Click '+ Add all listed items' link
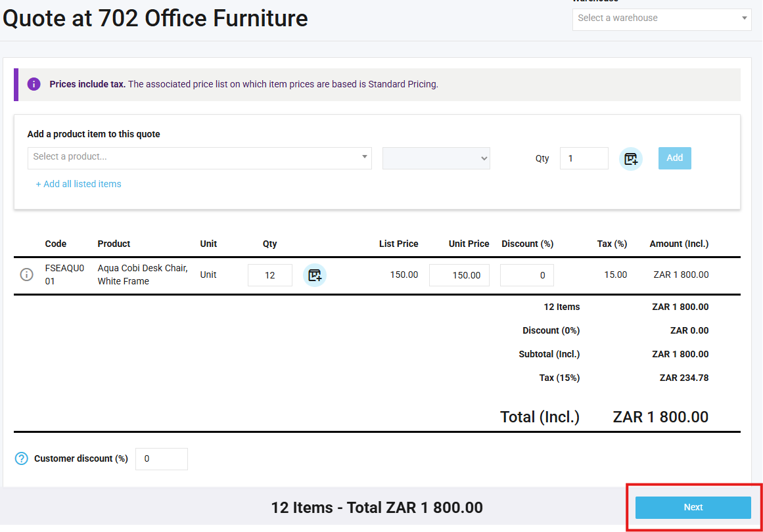Viewport: 763px width, 532px height. click(79, 184)
